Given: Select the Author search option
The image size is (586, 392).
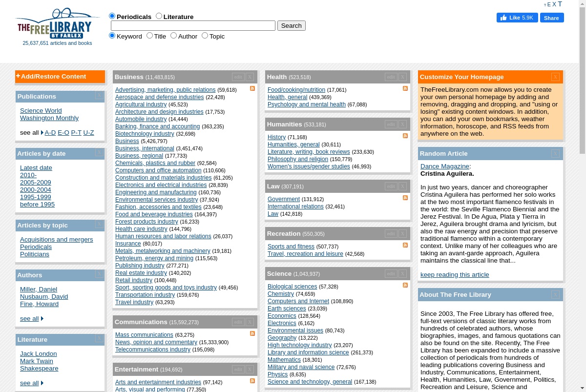Looking at the screenshot, I should 173,36.
